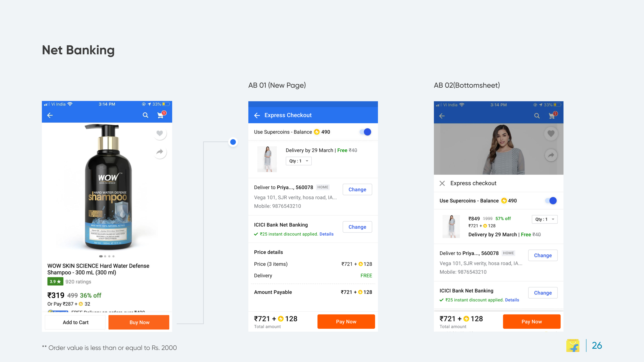Click ₹849 price in bottomsheet item

click(x=474, y=219)
